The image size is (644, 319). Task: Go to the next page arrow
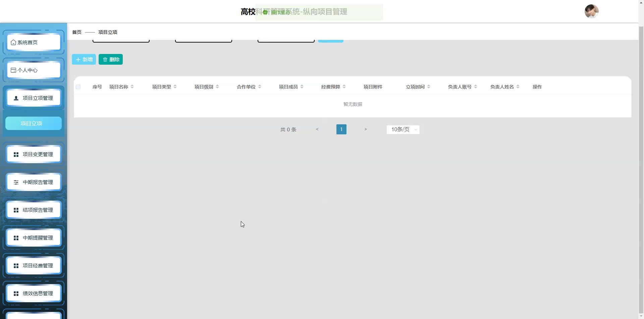(x=366, y=129)
